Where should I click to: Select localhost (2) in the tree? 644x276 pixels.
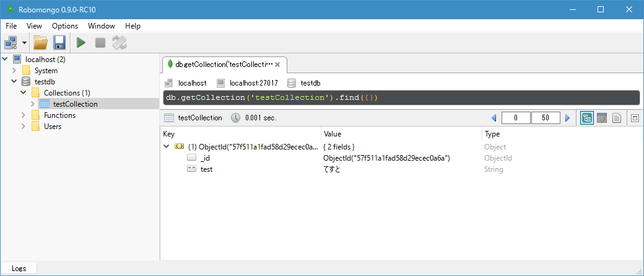(x=45, y=59)
